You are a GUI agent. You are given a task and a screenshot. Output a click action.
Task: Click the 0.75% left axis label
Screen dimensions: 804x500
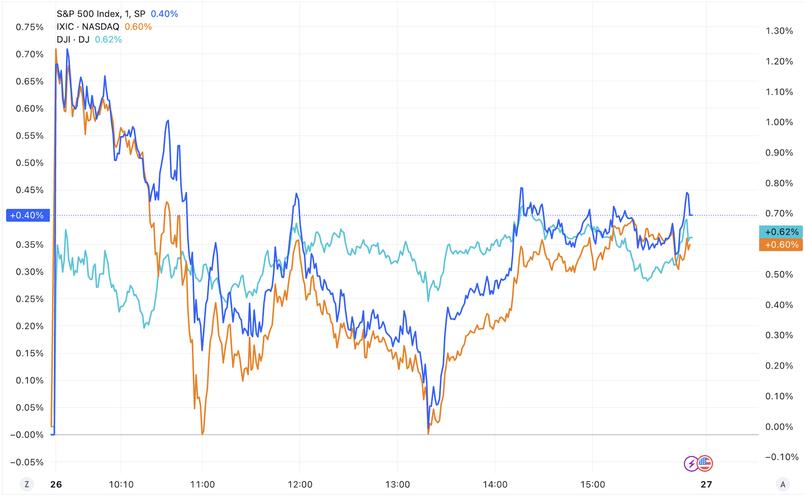coord(30,27)
